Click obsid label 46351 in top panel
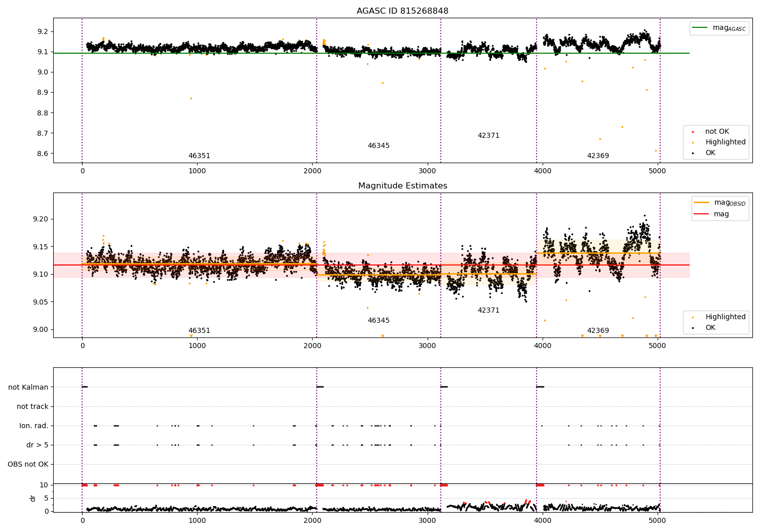The width and height of the screenshot is (760, 532). (199, 156)
